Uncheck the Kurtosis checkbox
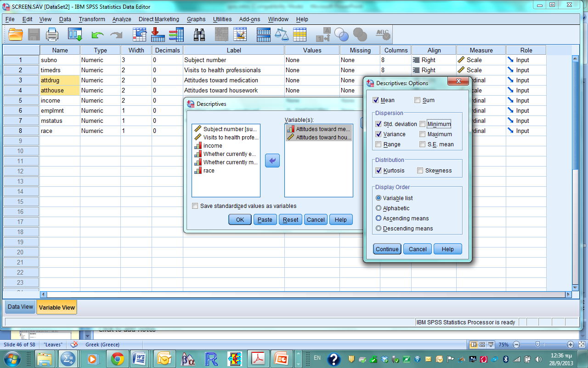Screen dimensions: 588x368 point(379,171)
